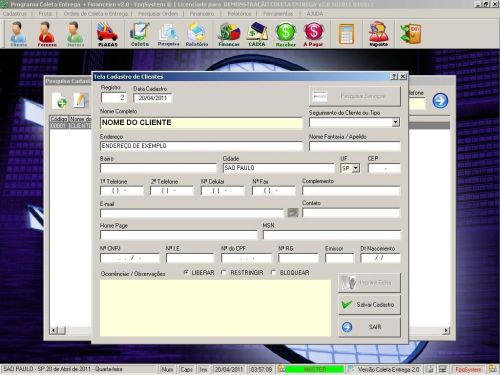
Task: Open the Clientes toolbar icon
Action: (18, 34)
